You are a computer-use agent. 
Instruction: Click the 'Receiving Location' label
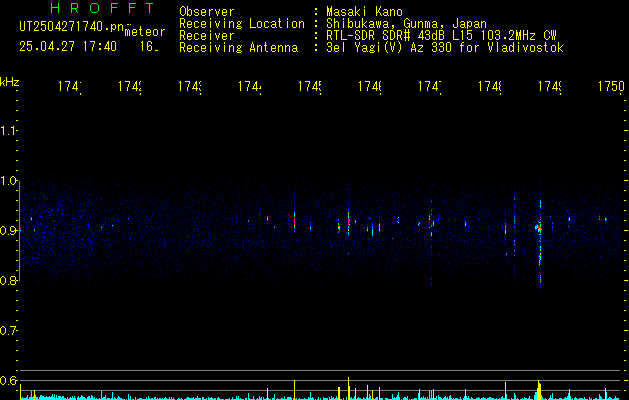pyautogui.click(x=242, y=24)
